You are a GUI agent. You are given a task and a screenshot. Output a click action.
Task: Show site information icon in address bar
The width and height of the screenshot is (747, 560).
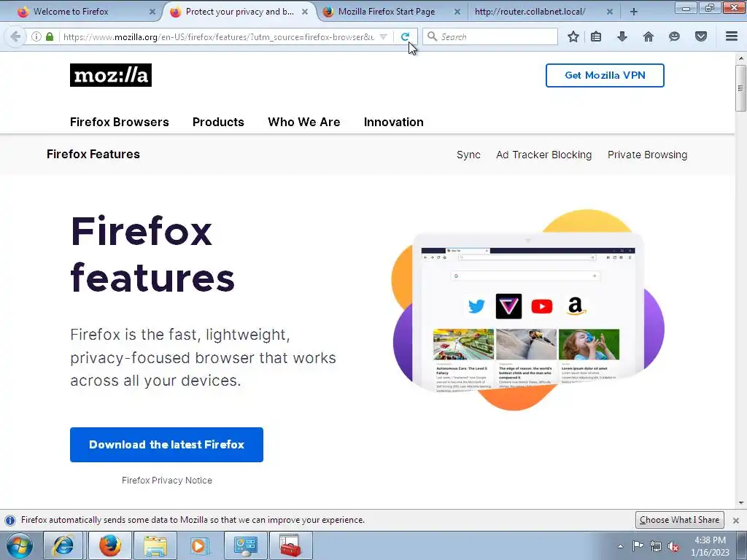coord(36,36)
